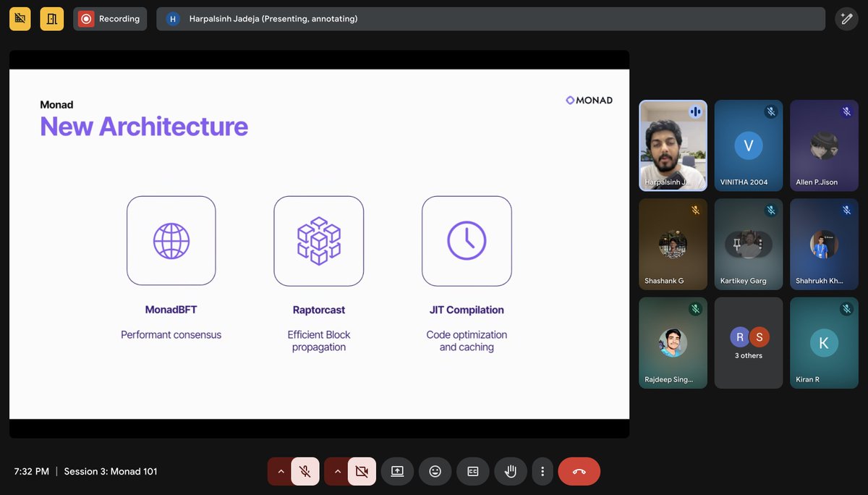This screenshot has height=495, width=868.
Task: Toggle camera on/off button
Action: [362, 471]
